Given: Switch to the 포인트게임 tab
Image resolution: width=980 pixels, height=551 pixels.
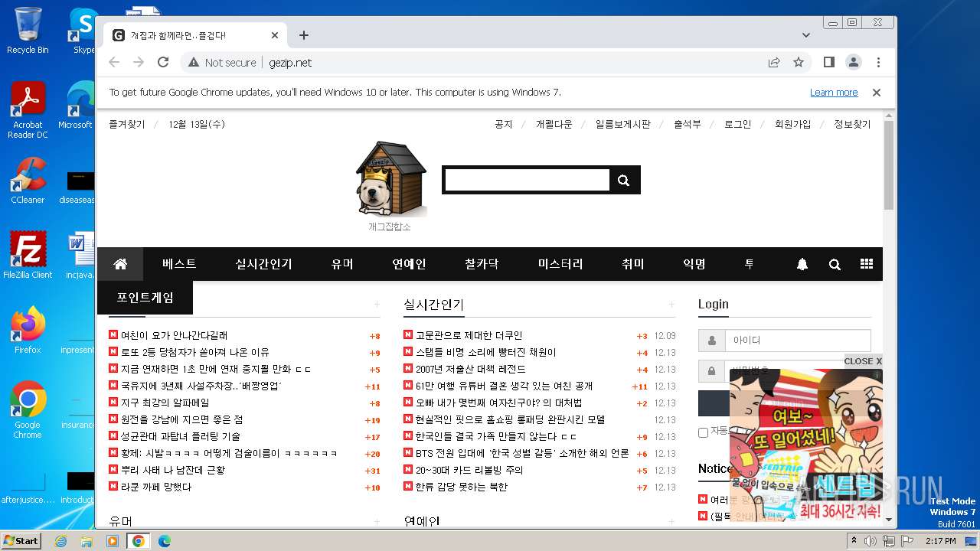Looking at the screenshot, I should [x=145, y=298].
